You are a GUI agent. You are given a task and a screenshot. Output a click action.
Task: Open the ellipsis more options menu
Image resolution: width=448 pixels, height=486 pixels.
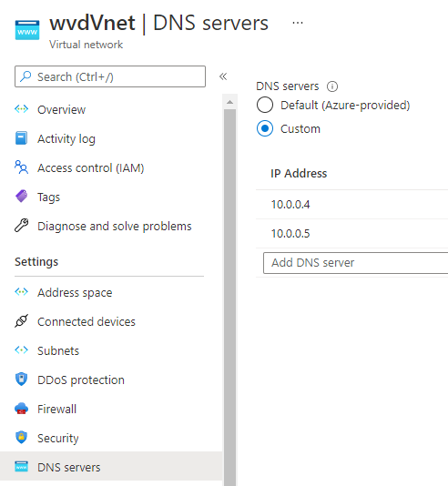coord(298,23)
